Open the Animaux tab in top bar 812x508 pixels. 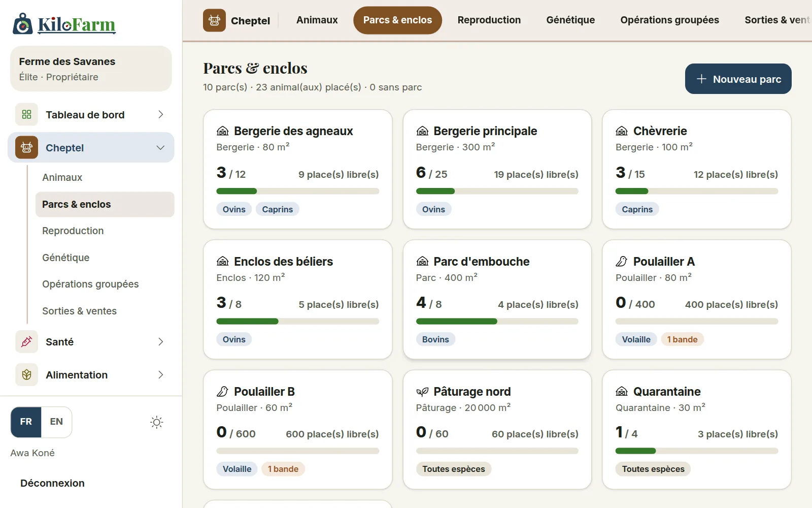point(317,20)
